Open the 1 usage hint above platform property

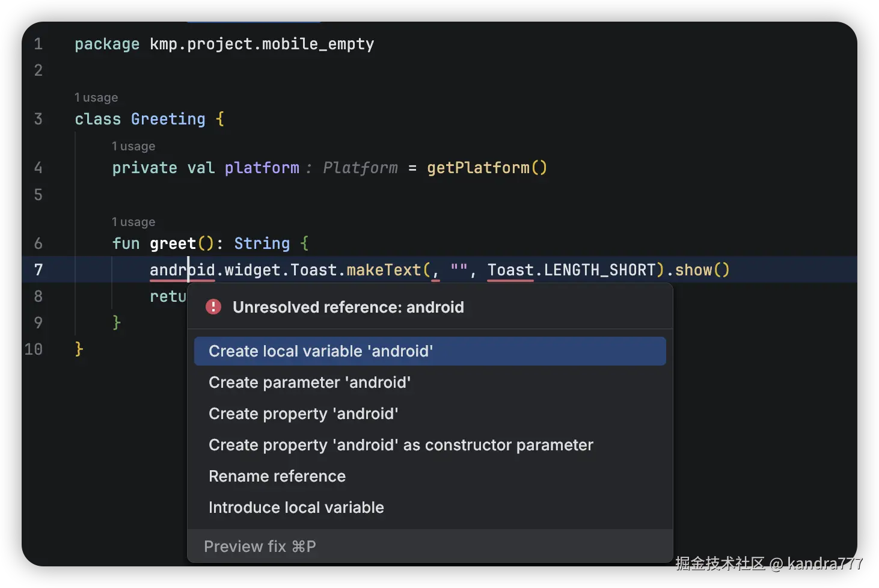[133, 146]
